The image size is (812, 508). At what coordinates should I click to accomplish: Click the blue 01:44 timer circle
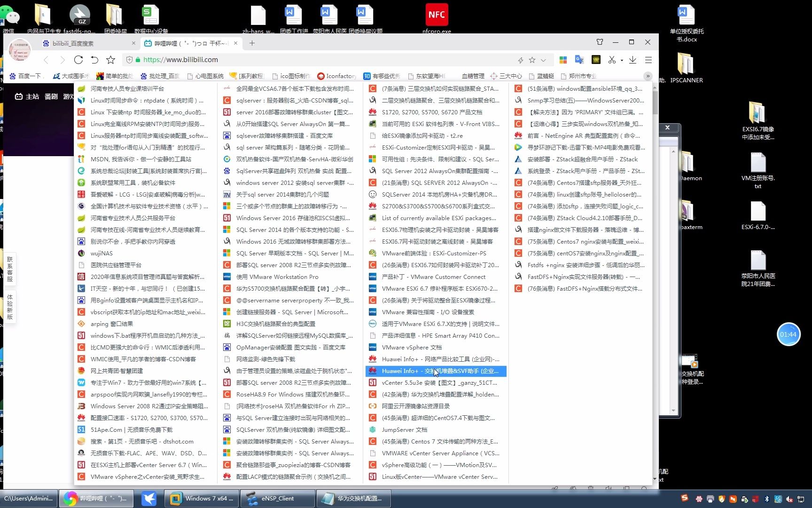point(788,334)
